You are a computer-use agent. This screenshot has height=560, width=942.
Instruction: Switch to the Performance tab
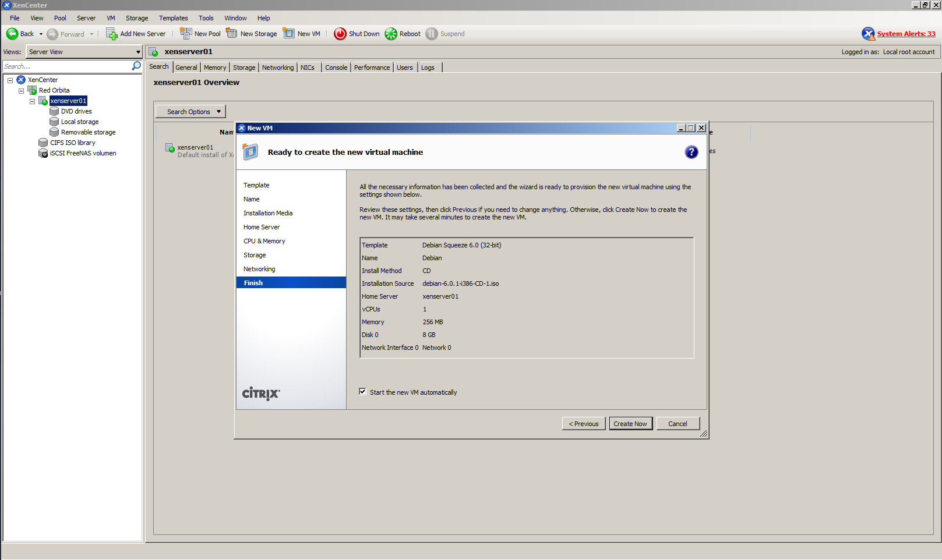pyautogui.click(x=372, y=68)
